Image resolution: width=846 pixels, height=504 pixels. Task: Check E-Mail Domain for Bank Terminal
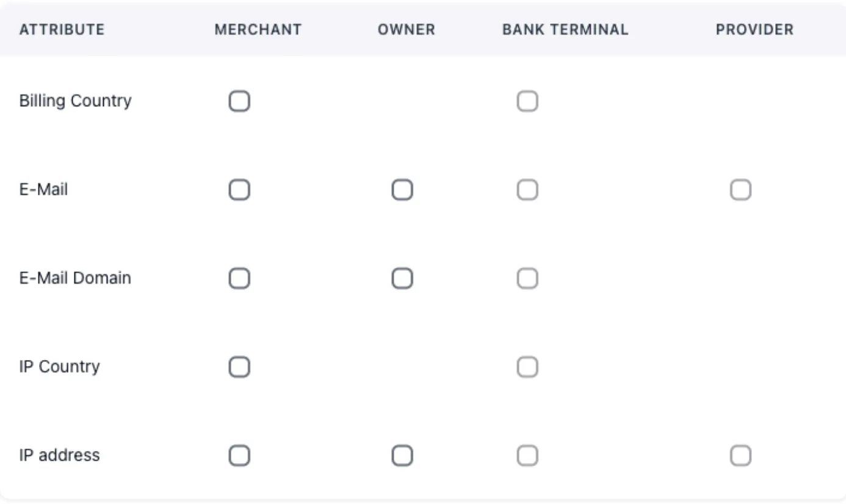527,279
